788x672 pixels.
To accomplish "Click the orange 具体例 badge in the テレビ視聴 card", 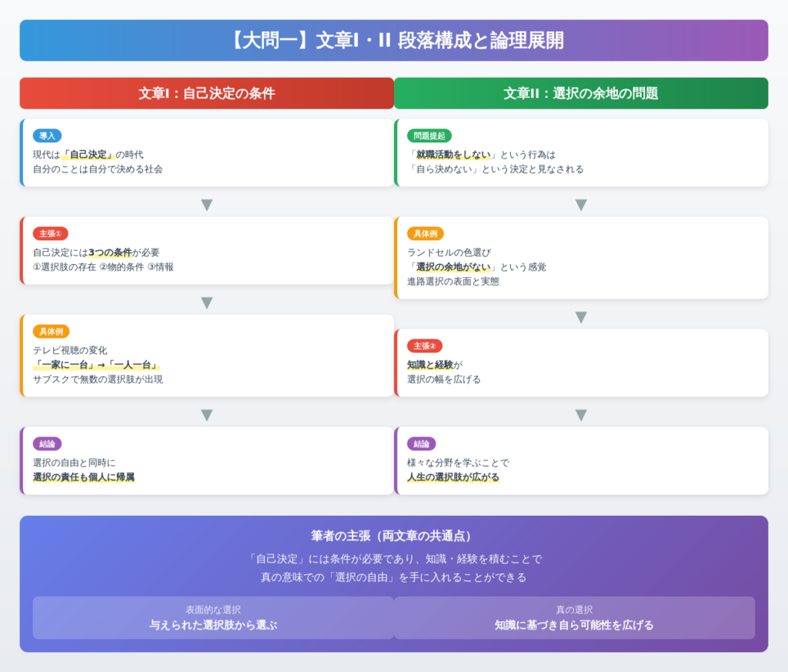I will click(51, 331).
